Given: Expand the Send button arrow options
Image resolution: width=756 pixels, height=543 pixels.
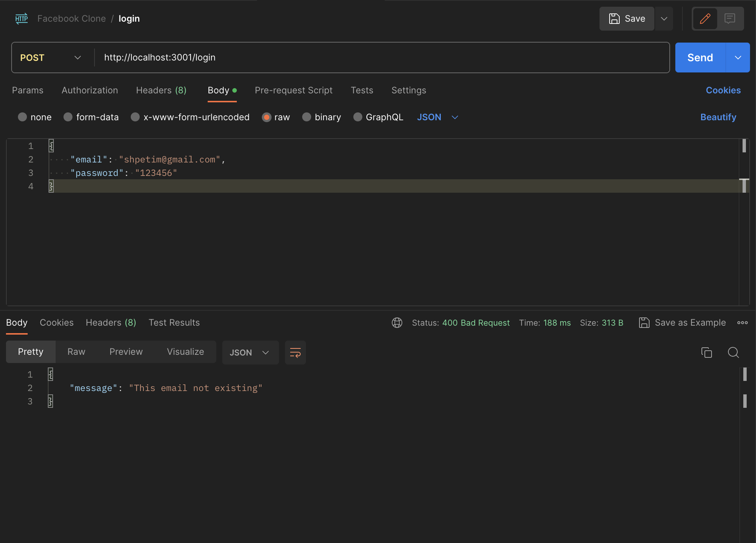Looking at the screenshot, I should [x=738, y=58].
